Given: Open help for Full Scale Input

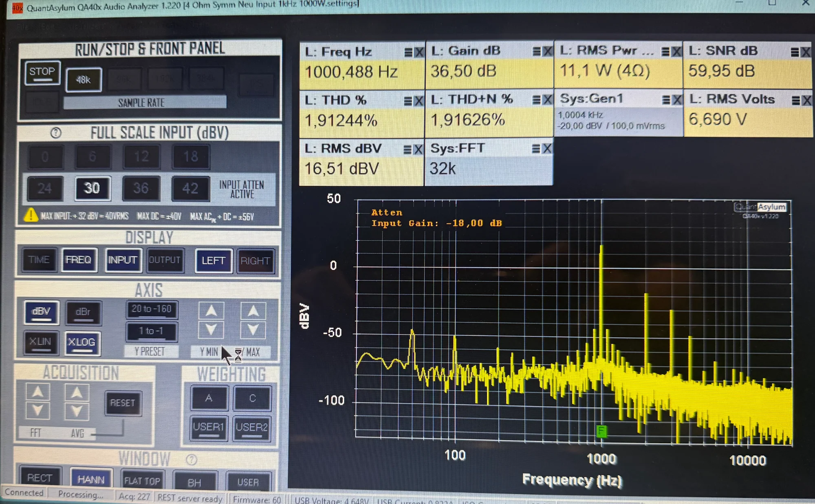Looking at the screenshot, I should 56,133.
